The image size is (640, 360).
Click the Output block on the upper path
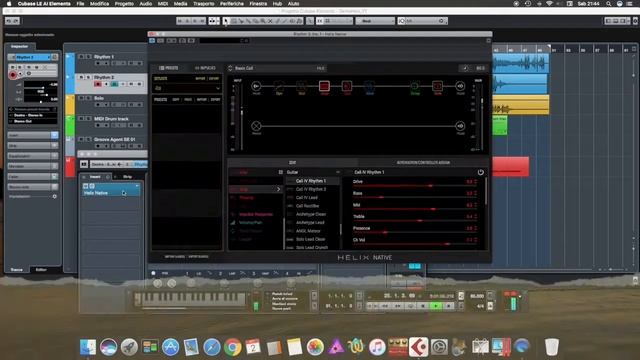(460, 86)
